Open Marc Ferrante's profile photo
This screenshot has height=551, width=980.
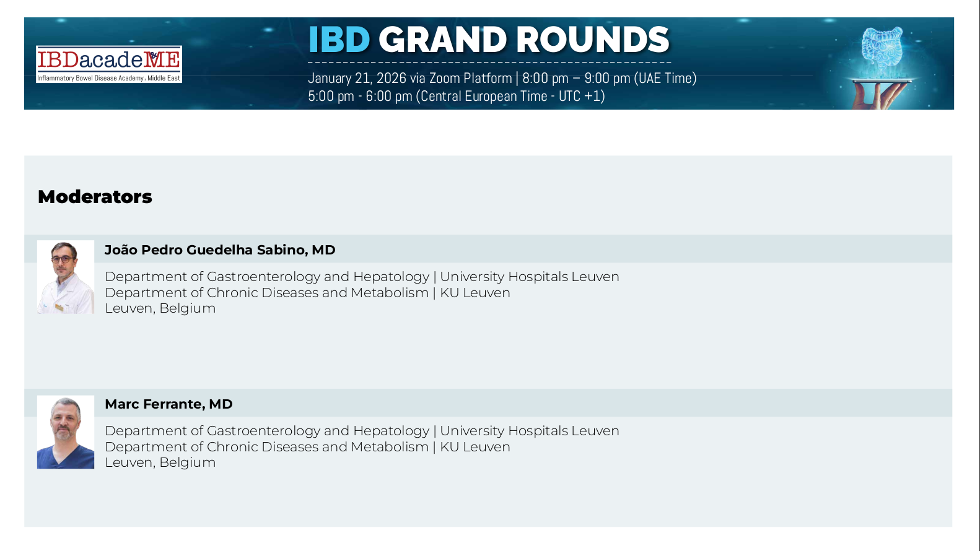point(66,432)
